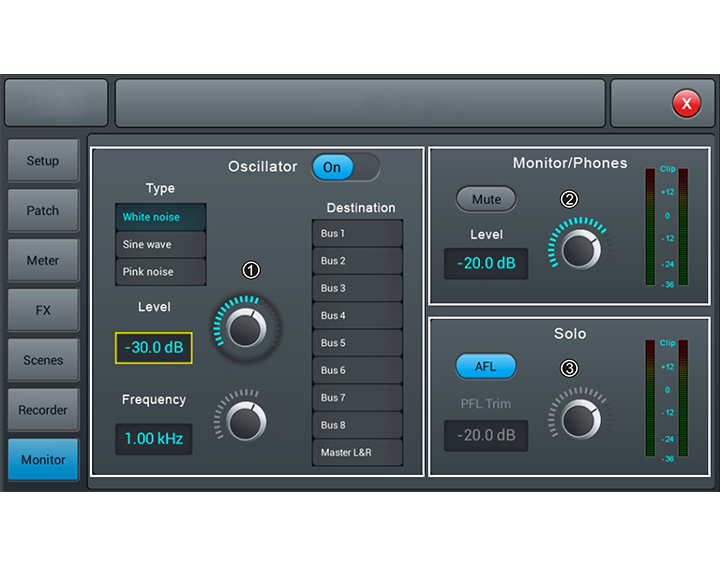Choose Pink noise oscillator type
Screen dimensions: 720x567
click(x=161, y=272)
